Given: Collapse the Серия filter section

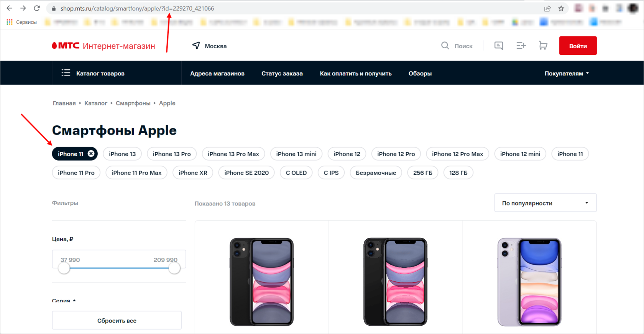Looking at the screenshot, I should tap(64, 301).
